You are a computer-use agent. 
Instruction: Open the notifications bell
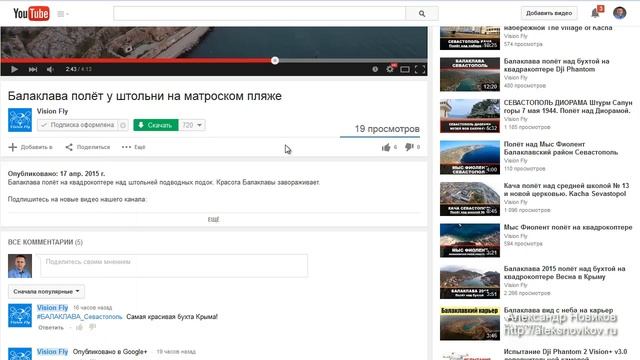(x=595, y=13)
